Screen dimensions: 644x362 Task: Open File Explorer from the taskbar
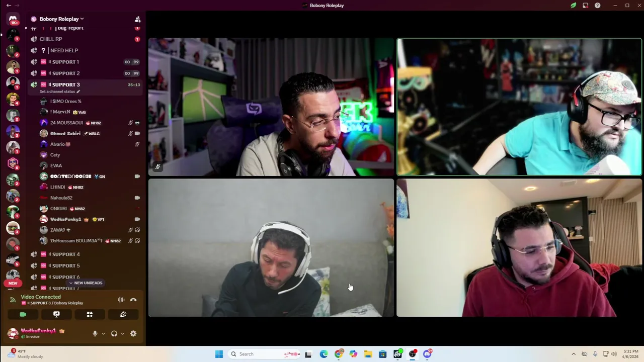[x=368, y=354]
